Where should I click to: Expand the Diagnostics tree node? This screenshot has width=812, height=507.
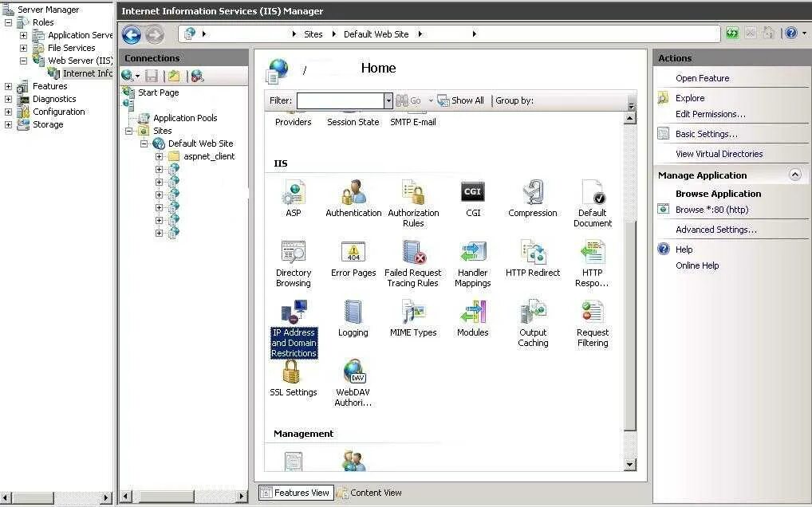(8, 99)
